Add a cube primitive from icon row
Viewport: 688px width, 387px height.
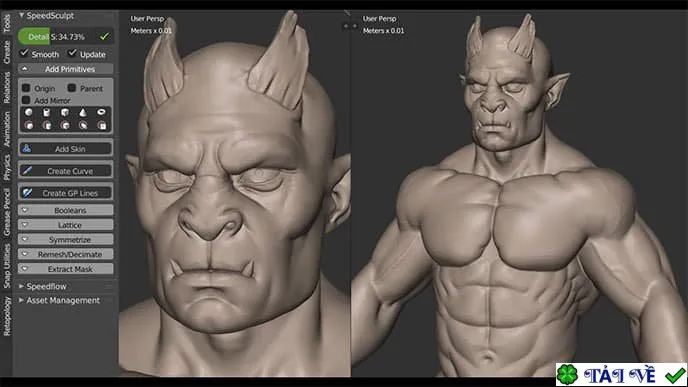[x=65, y=112]
